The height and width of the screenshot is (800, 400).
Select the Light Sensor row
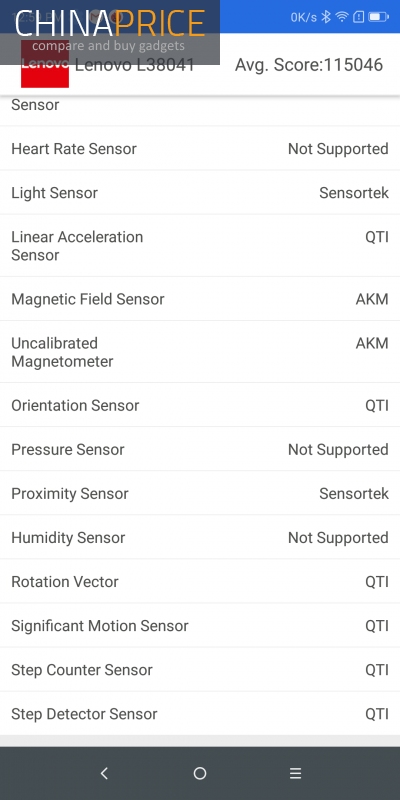[200, 192]
